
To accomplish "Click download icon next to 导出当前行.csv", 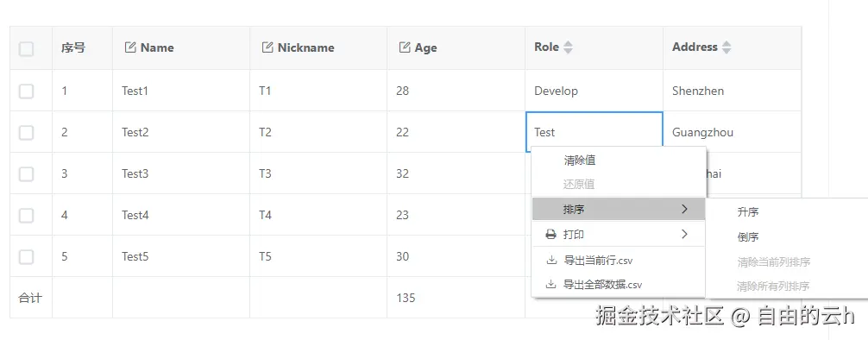I will 550,261.
